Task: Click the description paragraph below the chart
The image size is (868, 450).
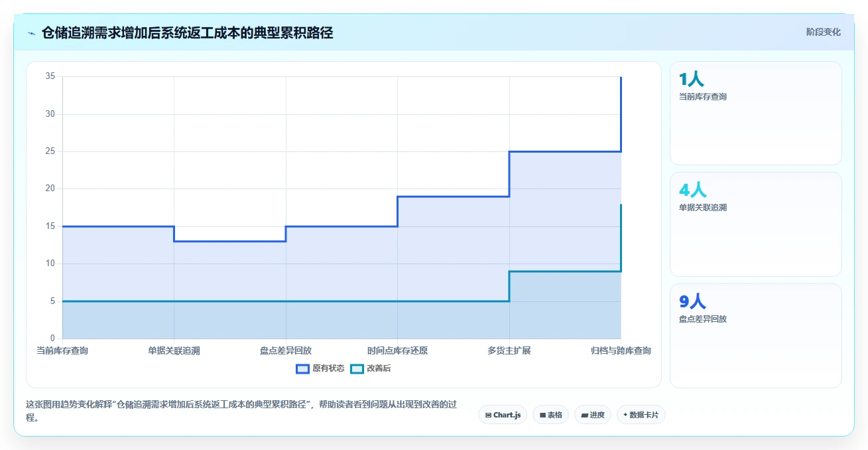Action: (x=241, y=411)
